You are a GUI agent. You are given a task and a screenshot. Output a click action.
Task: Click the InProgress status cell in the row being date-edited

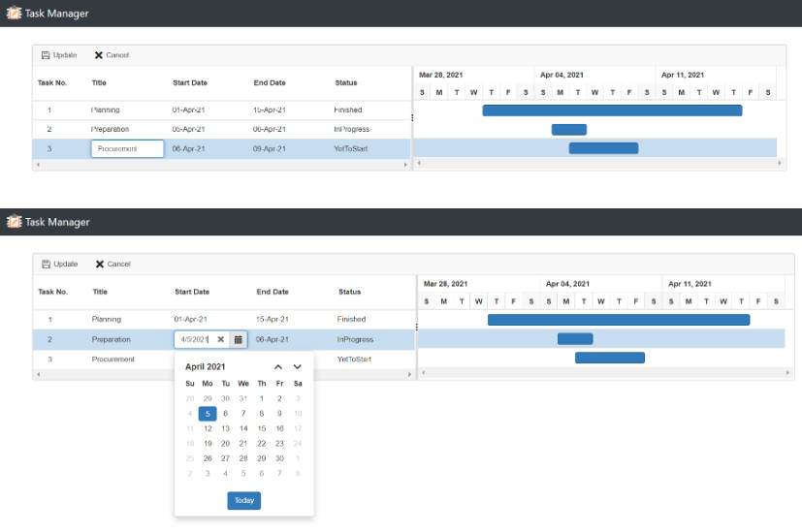point(355,339)
